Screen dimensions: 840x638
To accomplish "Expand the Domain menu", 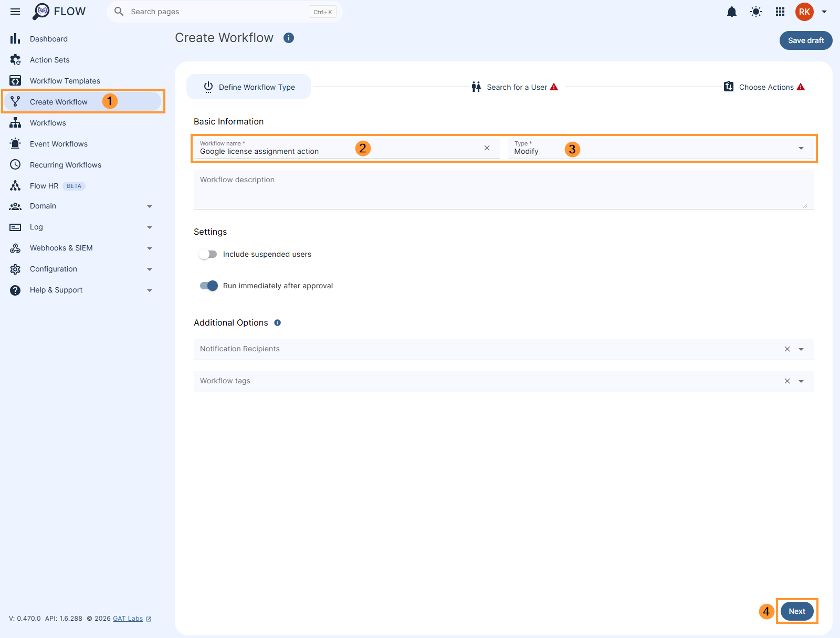I will pyautogui.click(x=150, y=206).
